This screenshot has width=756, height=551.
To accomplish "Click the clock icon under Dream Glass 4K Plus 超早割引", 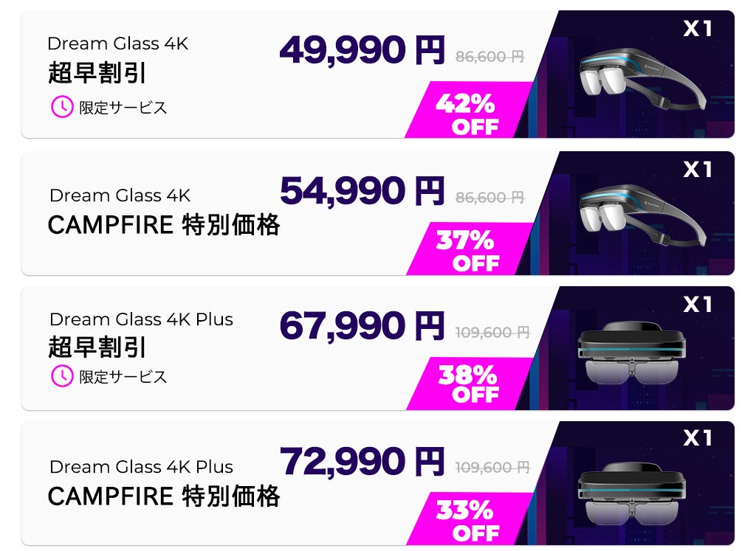I will (61, 376).
